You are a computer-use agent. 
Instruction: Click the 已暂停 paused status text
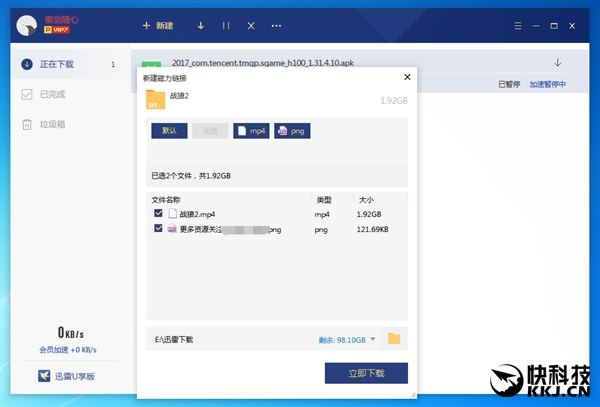pos(509,84)
